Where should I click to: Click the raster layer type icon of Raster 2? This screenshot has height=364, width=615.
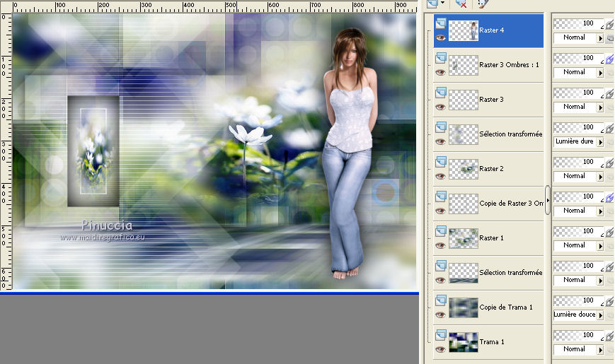pyautogui.click(x=440, y=161)
